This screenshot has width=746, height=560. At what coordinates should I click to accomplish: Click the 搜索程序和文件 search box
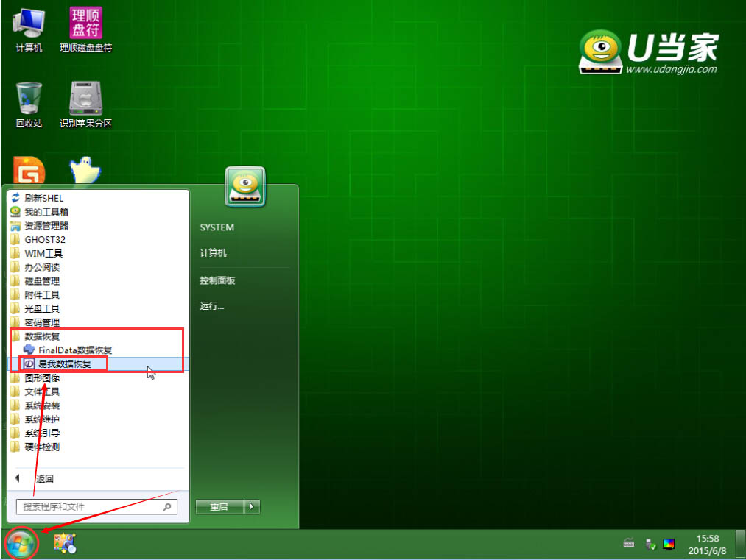(88, 507)
